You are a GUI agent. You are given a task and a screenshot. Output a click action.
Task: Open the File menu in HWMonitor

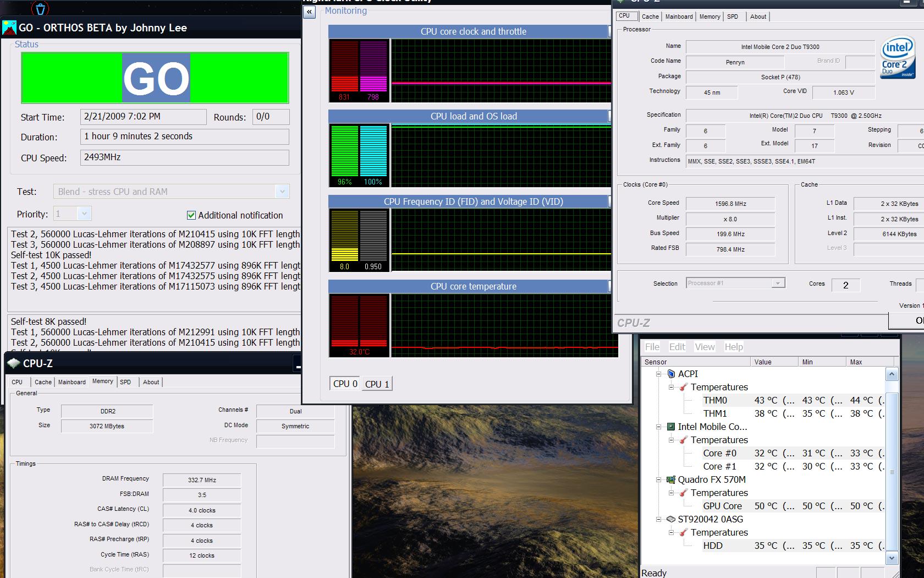[652, 347]
